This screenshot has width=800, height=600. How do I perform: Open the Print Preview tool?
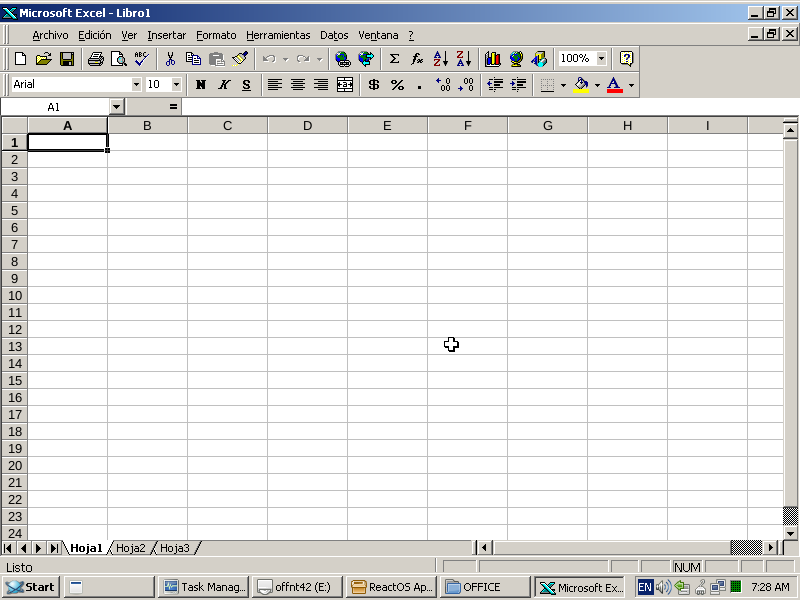118,59
